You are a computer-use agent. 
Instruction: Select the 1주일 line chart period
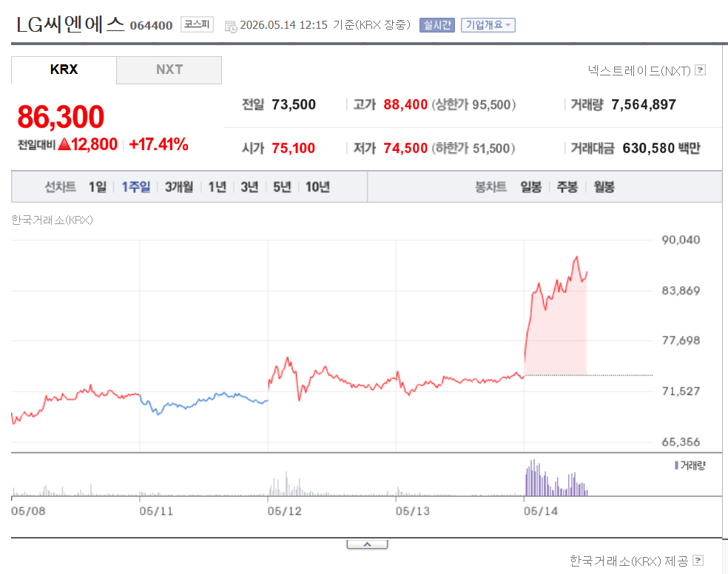136,187
